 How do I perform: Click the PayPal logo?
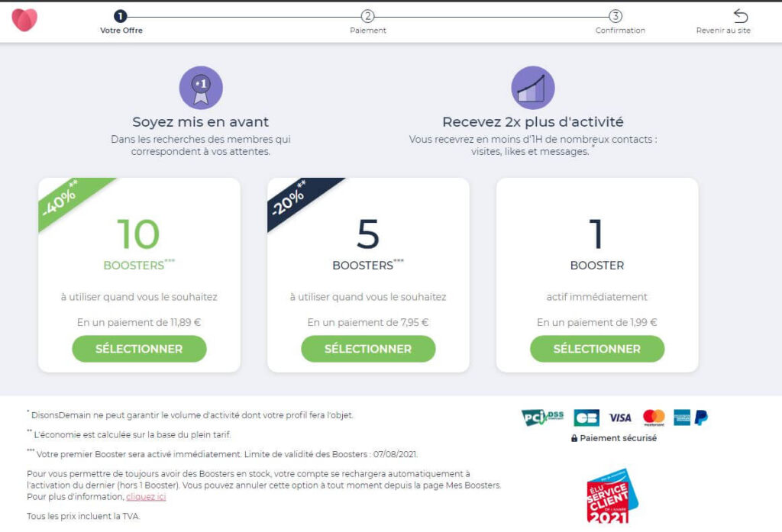[701, 418]
